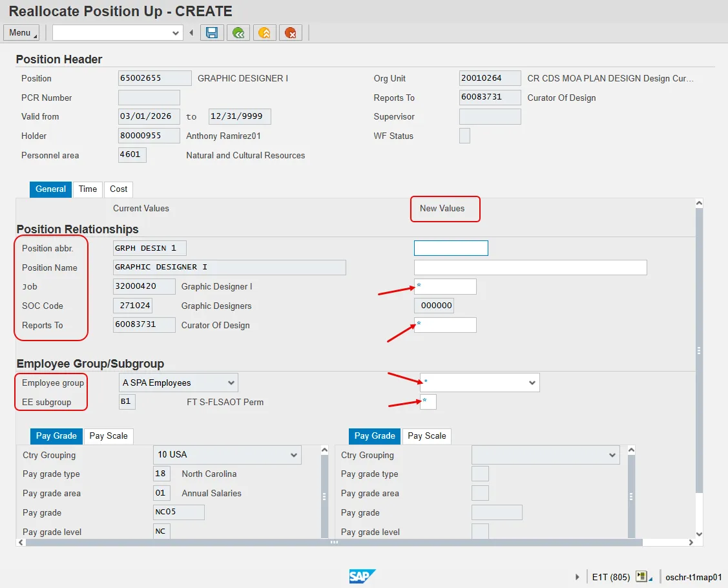Switch to the Time tab
The image size is (728, 588).
pos(88,189)
